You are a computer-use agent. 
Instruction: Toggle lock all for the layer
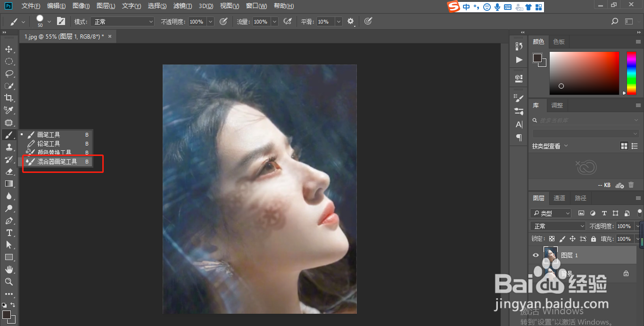[594, 239]
